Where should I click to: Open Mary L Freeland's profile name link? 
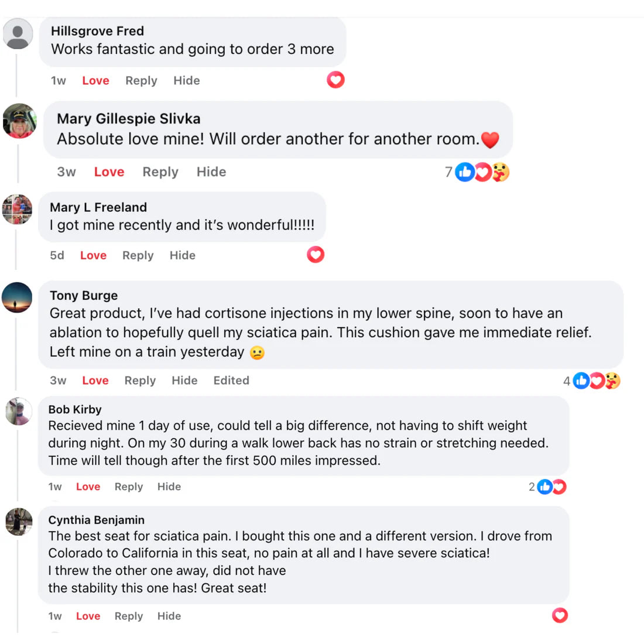click(x=98, y=207)
